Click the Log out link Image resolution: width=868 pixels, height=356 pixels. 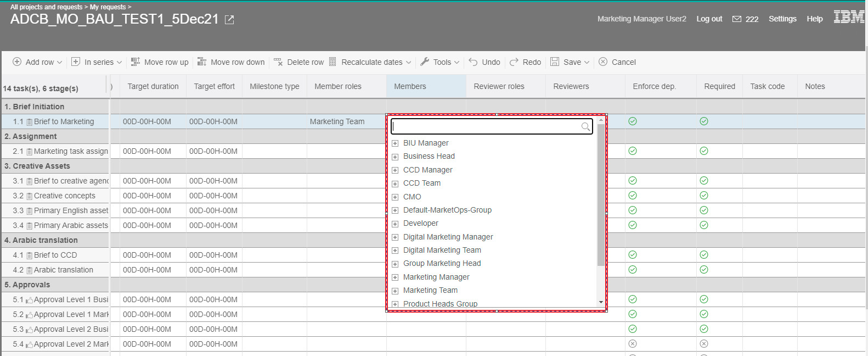(709, 19)
